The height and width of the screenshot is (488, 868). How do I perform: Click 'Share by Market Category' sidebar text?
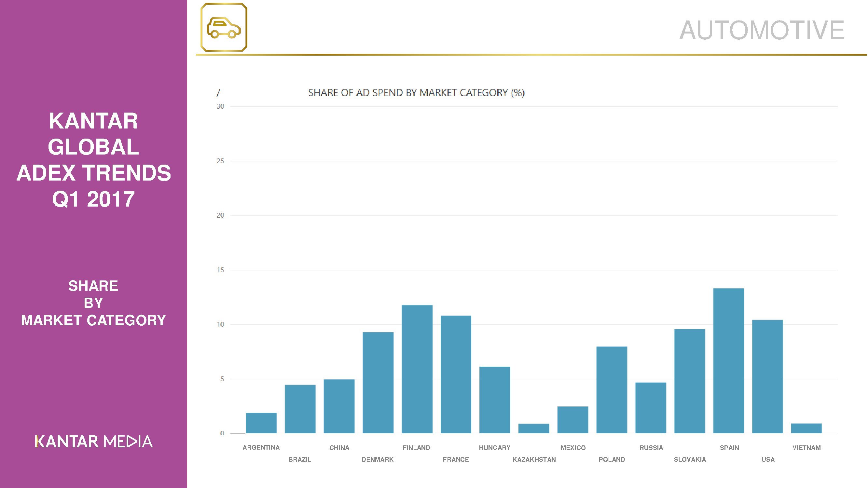pyautogui.click(x=93, y=303)
